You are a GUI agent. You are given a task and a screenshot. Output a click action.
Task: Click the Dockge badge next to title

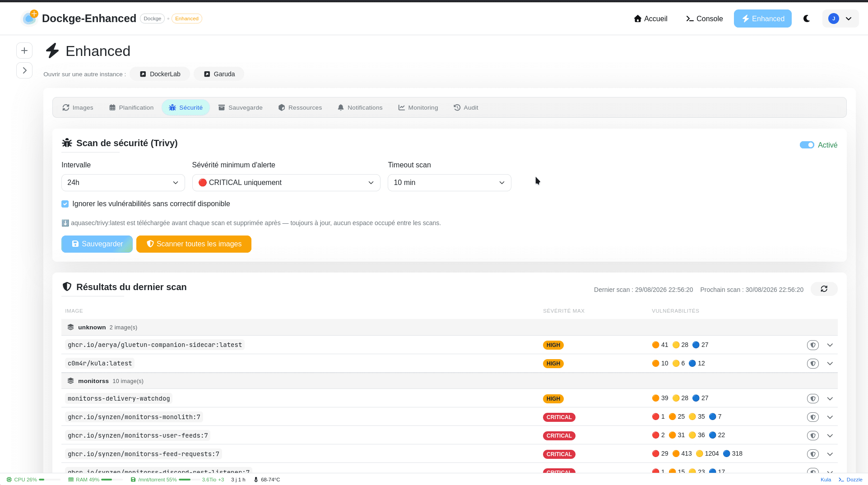pyautogui.click(x=152, y=18)
